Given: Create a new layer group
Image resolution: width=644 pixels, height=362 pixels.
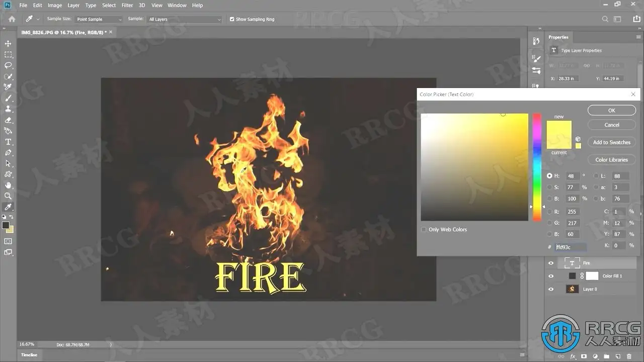Looking at the screenshot, I should tap(607, 356).
